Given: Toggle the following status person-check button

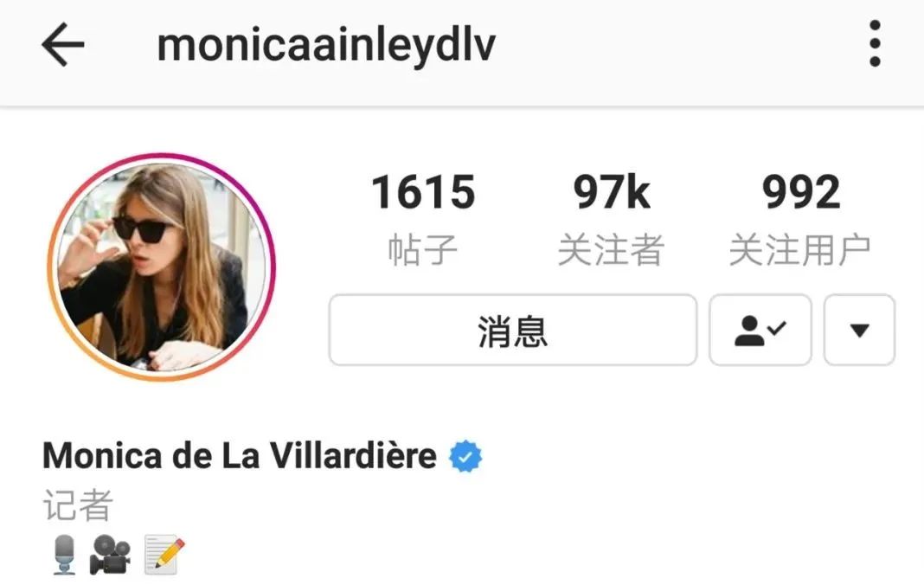Looking at the screenshot, I should pos(760,331).
